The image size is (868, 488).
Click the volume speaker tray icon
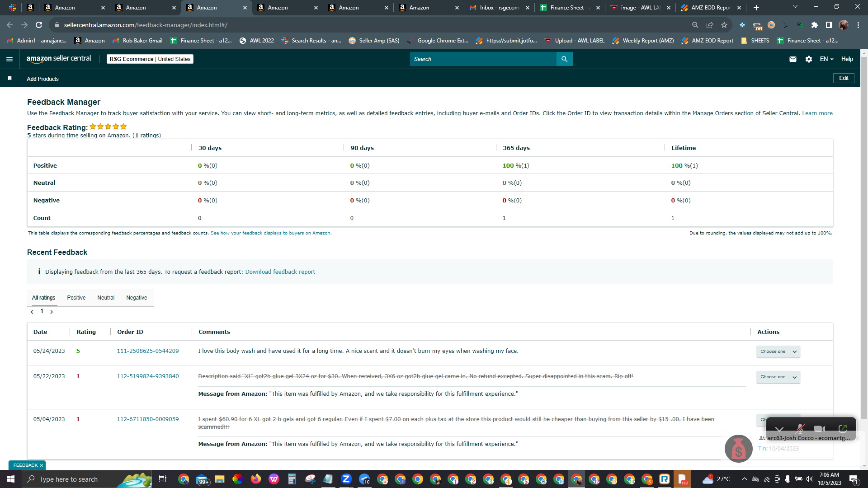(x=809, y=479)
